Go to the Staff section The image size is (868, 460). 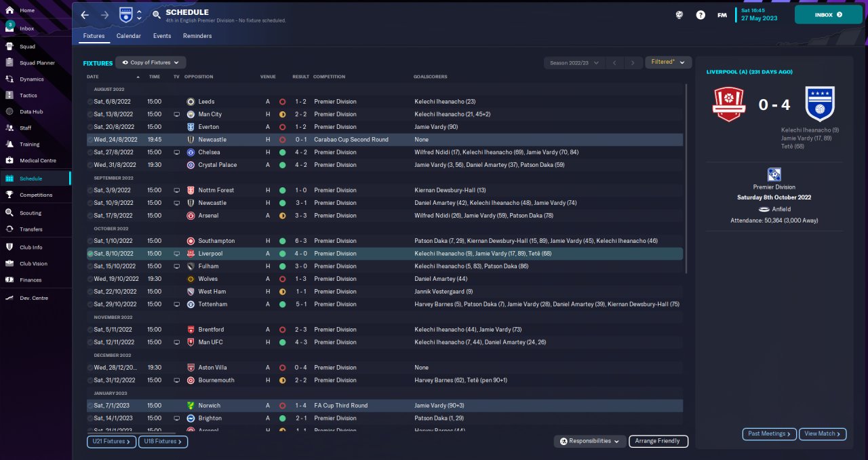click(26, 128)
